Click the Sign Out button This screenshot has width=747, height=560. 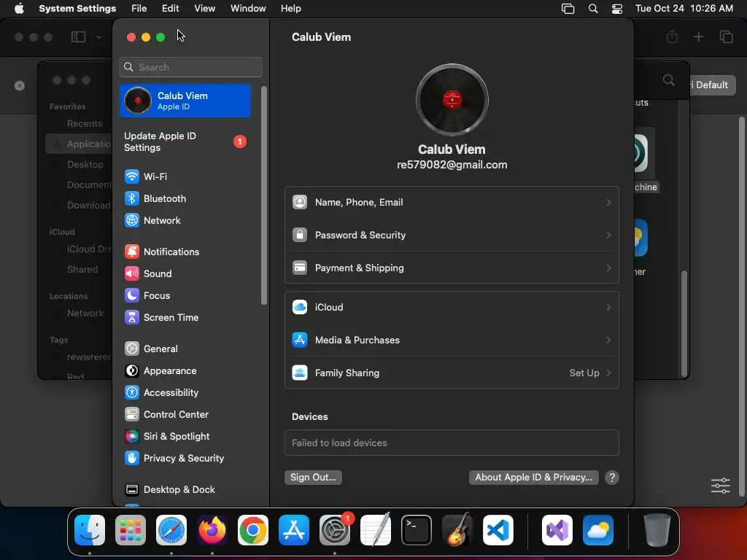pos(313,478)
